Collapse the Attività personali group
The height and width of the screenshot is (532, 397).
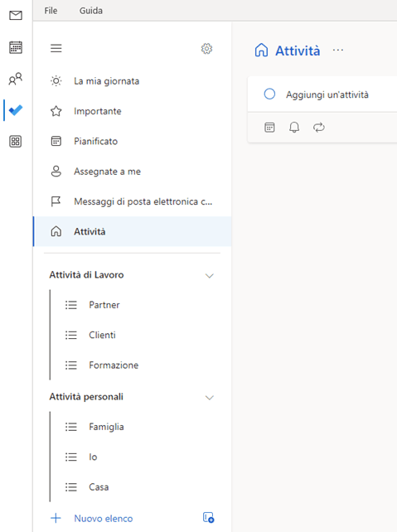pos(210,397)
